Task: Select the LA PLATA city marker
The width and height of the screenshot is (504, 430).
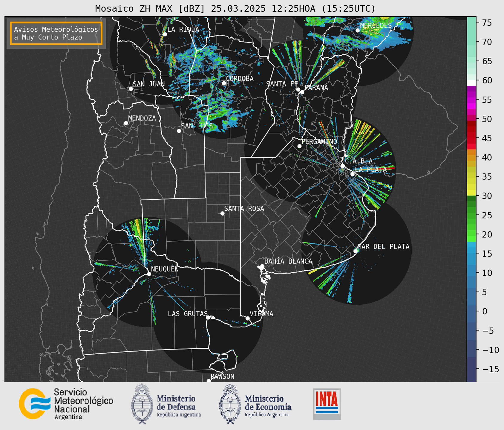Action: click(x=353, y=174)
